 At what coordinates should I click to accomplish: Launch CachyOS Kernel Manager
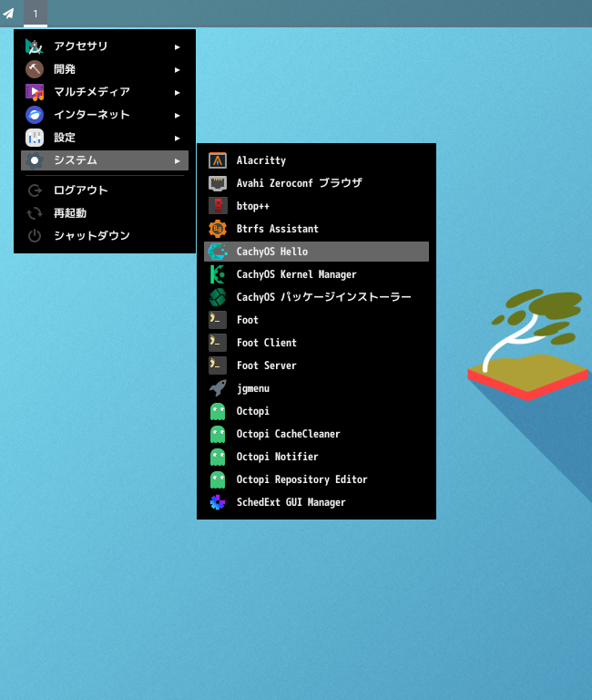[x=316, y=274]
